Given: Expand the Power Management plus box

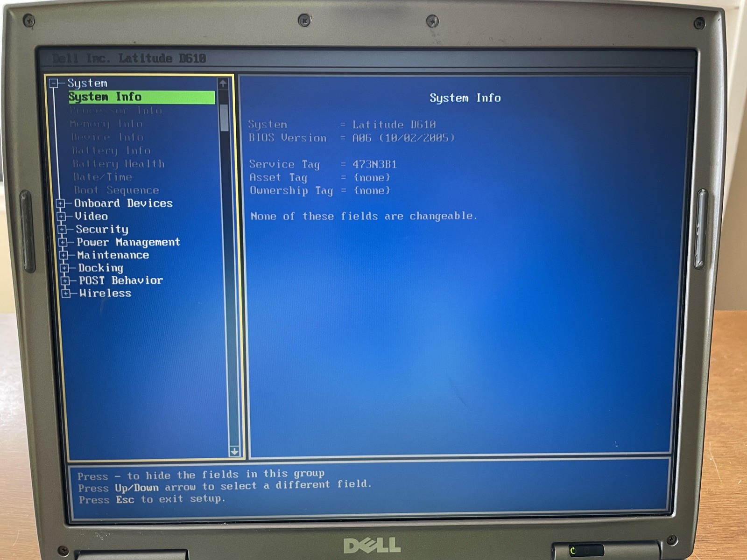Looking at the screenshot, I should coord(63,243).
